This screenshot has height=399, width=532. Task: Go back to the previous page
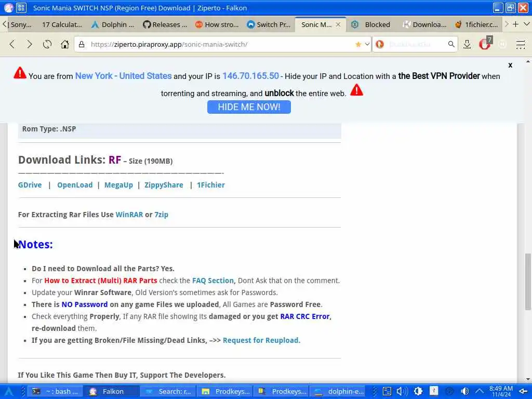click(12, 44)
